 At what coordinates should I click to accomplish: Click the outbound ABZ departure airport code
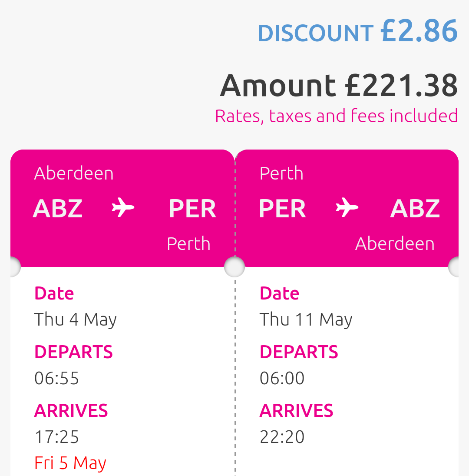coord(58,209)
